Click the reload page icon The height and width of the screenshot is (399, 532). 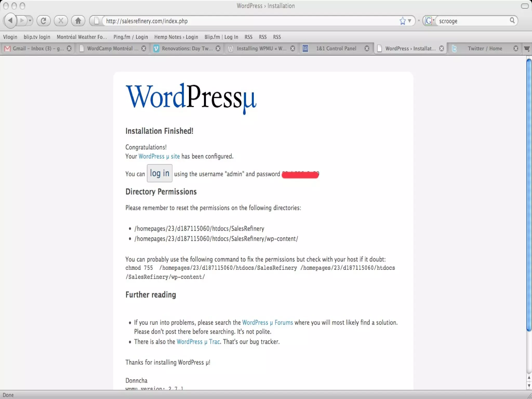pyautogui.click(x=43, y=21)
